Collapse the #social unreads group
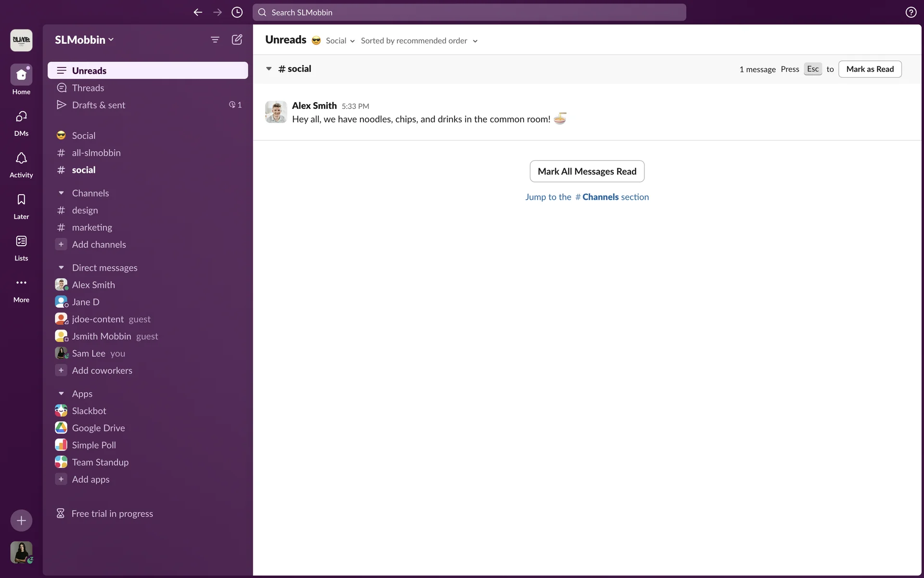The height and width of the screenshot is (578, 924). click(x=269, y=69)
